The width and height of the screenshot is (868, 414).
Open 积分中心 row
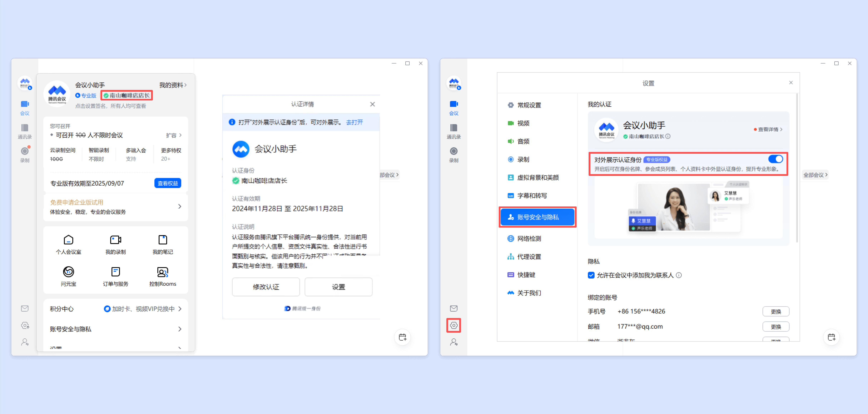[x=116, y=309]
